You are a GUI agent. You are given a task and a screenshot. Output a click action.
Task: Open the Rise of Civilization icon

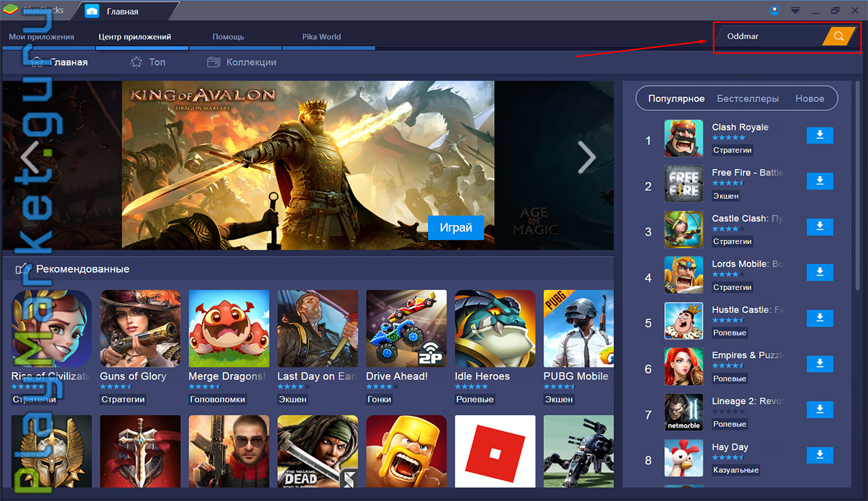51,330
